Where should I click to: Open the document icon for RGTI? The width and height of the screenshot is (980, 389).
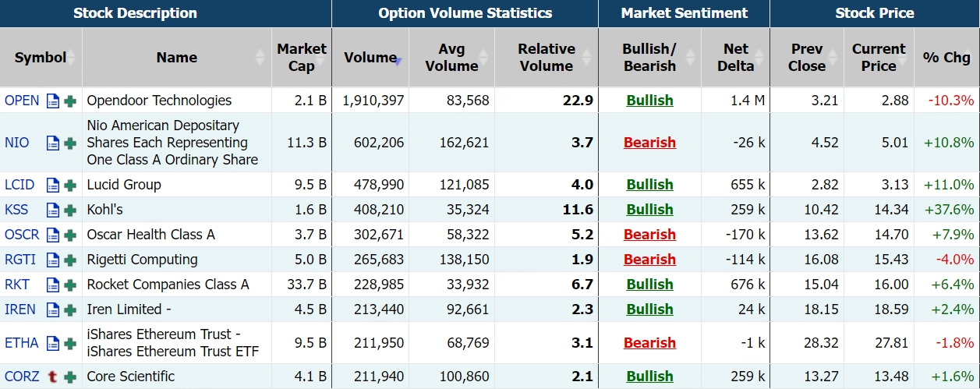pyautogui.click(x=53, y=260)
